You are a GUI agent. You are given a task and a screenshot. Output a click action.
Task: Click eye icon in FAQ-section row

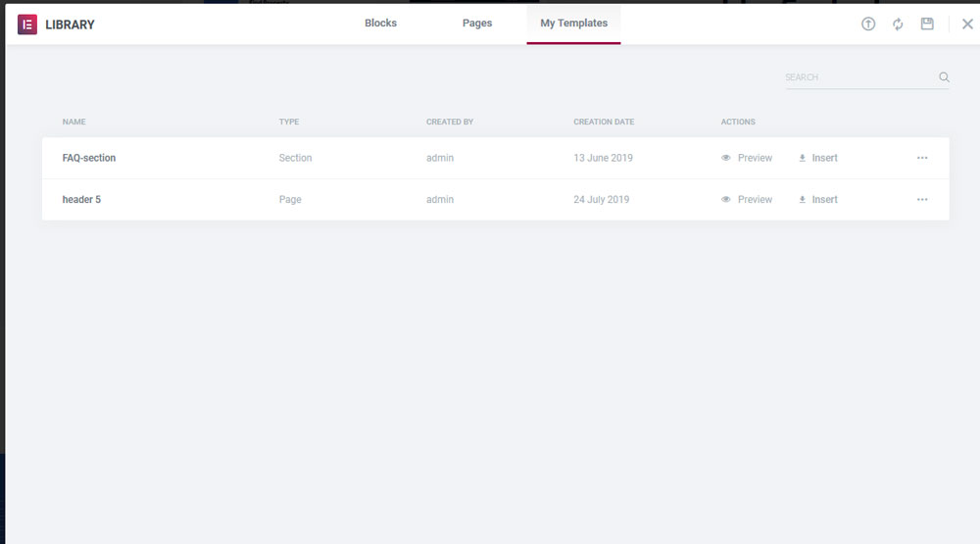(x=726, y=158)
